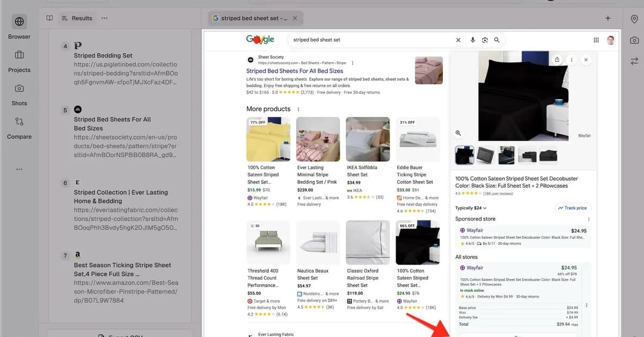Open the Shots camera section
The image size is (644, 337).
tap(19, 94)
